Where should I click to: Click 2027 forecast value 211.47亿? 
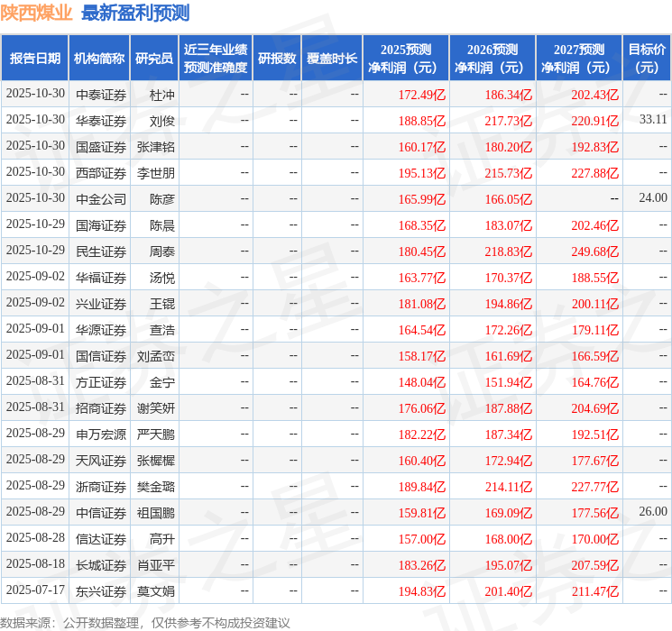[595, 591]
